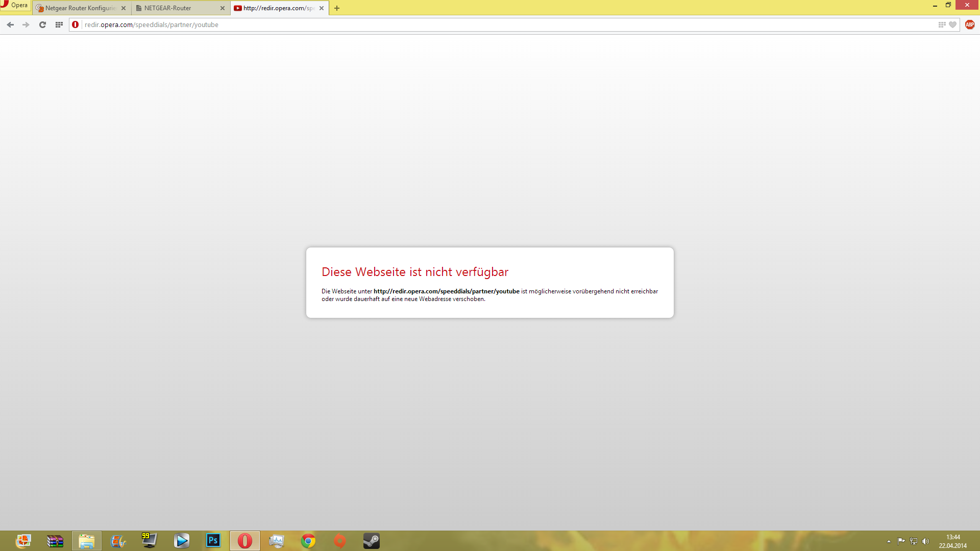Close the redir.opera.com tab

pyautogui.click(x=322, y=8)
